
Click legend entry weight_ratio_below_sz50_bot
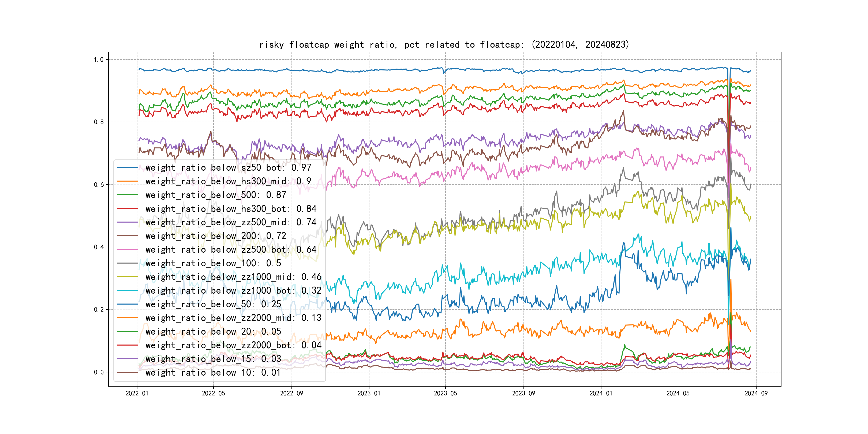pyautogui.click(x=228, y=167)
